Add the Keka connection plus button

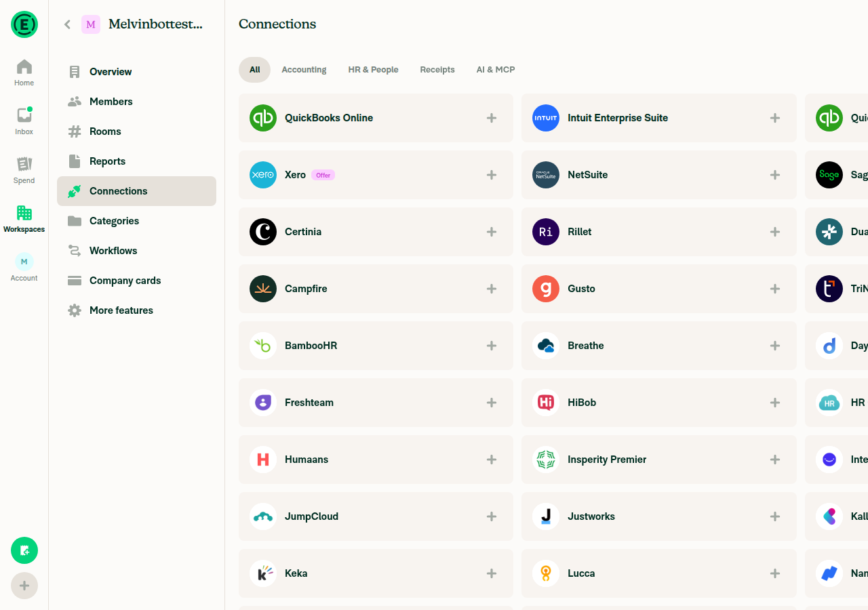[492, 573]
